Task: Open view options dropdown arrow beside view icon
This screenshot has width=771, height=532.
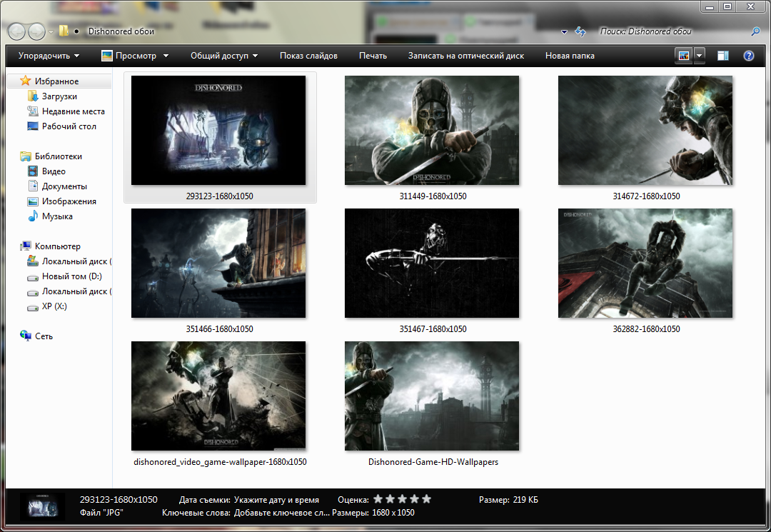Action: pos(699,56)
